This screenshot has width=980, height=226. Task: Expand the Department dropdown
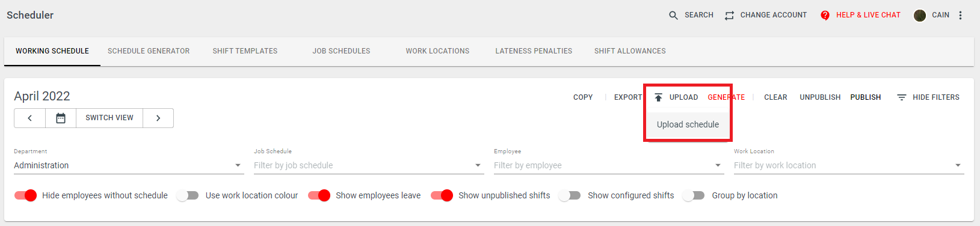tap(129, 165)
